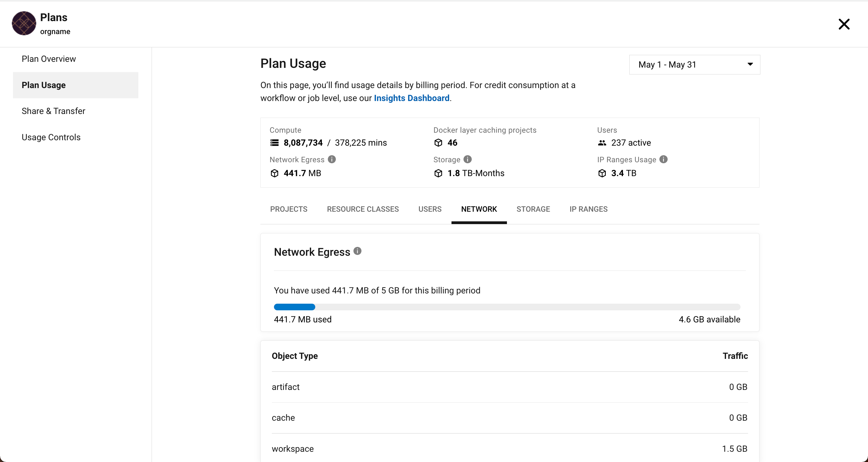868x462 pixels.
Task: Click the 378,225 mins value
Action: click(361, 143)
